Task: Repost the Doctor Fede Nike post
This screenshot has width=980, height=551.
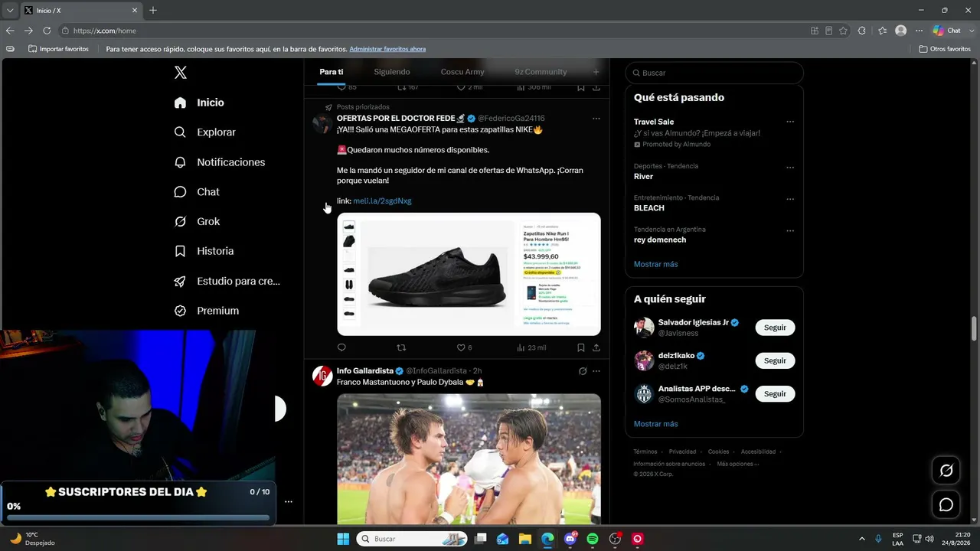Action: coord(401,347)
